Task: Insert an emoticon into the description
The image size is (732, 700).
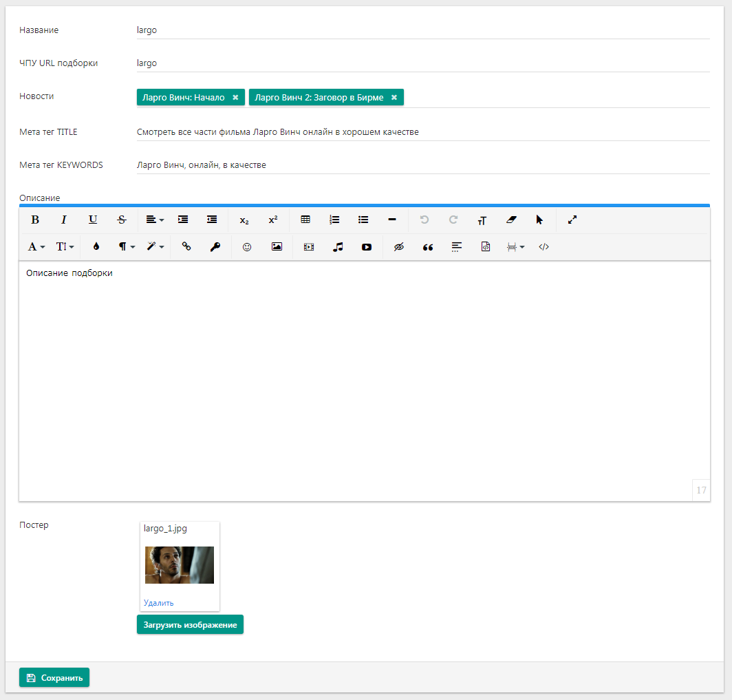Action: 246,246
